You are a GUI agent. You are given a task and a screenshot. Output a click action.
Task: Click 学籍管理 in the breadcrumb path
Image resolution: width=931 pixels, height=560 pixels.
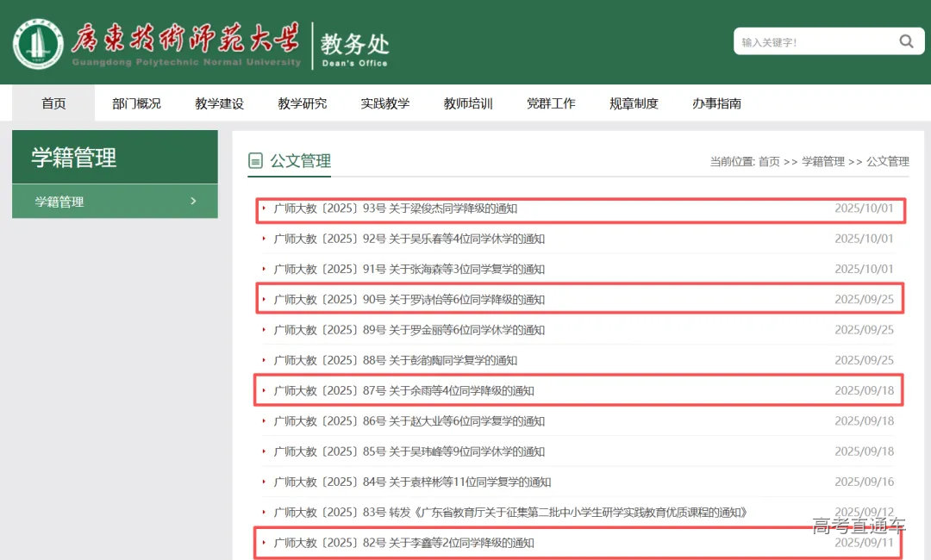(823, 161)
